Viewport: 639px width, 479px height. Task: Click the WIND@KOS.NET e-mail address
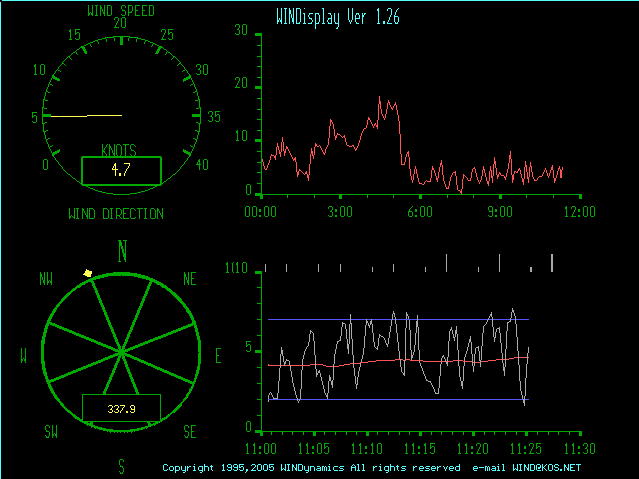(x=547, y=468)
